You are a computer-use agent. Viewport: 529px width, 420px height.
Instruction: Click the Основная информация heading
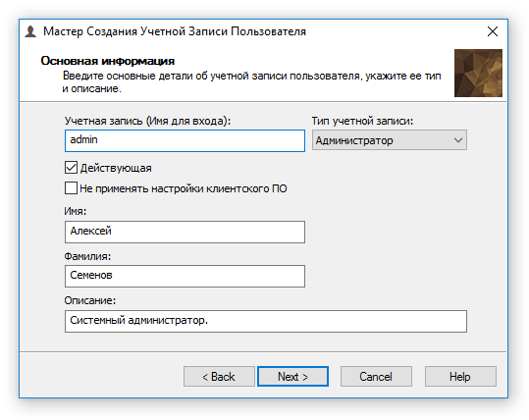click(108, 61)
